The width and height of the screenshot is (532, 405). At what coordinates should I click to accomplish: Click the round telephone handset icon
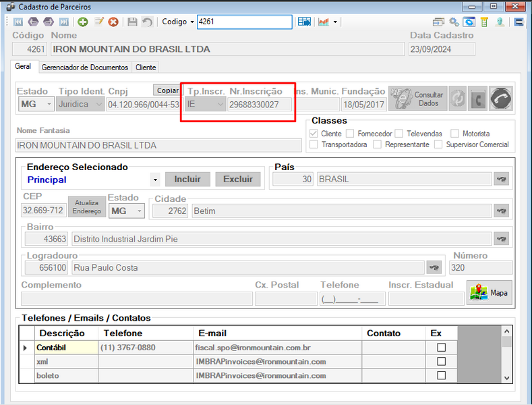[x=501, y=99]
